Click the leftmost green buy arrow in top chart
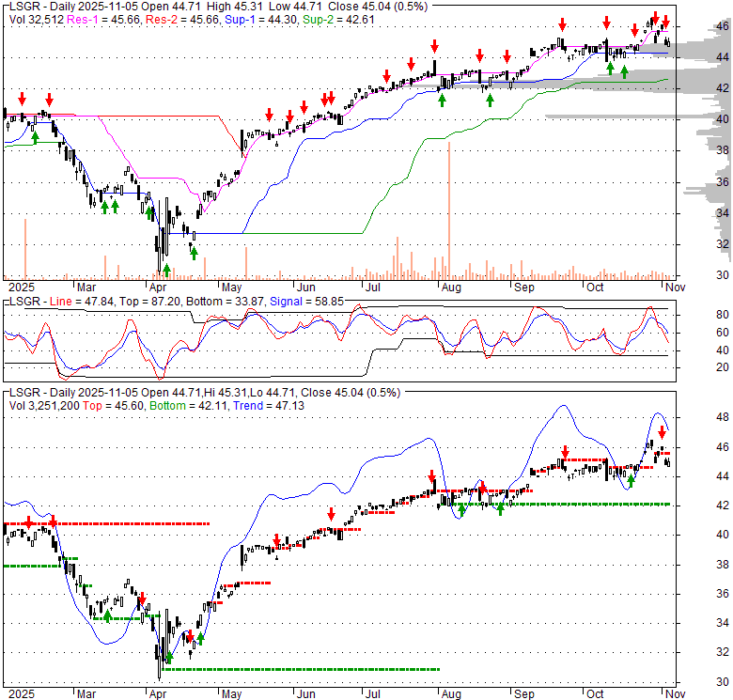 tap(35, 137)
